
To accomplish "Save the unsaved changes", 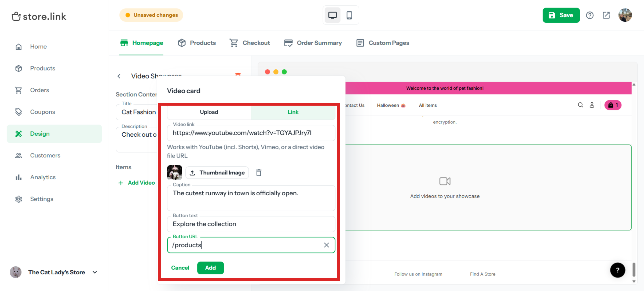I will (561, 15).
